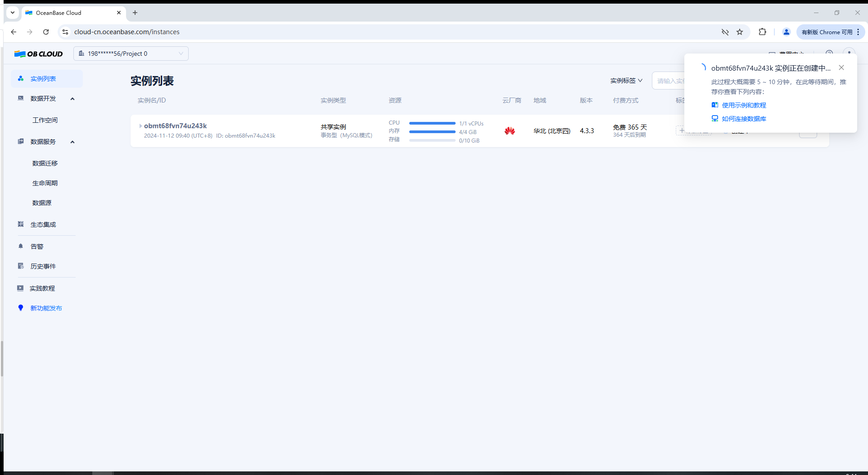Image resolution: width=868 pixels, height=475 pixels.
Task: Click the 内存 usage progress bar
Action: tap(432, 132)
